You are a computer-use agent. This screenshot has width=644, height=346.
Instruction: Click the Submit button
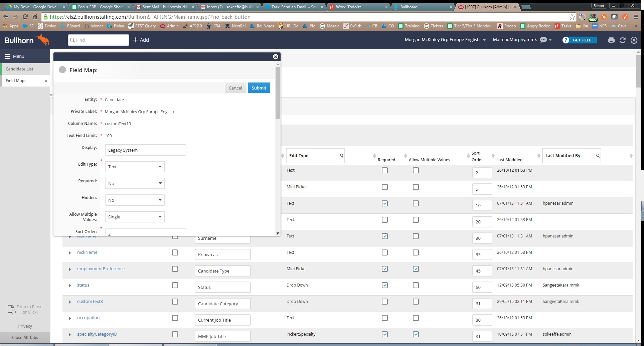(259, 88)
